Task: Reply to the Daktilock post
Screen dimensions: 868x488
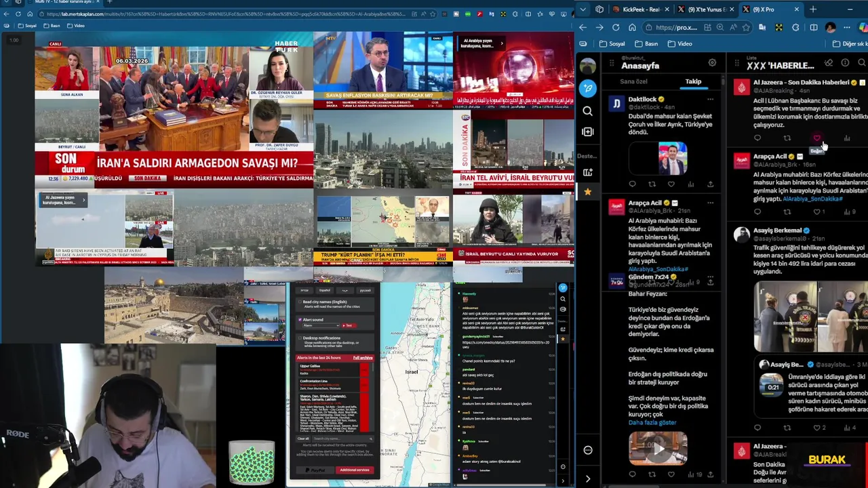Action: click(632, 184)
